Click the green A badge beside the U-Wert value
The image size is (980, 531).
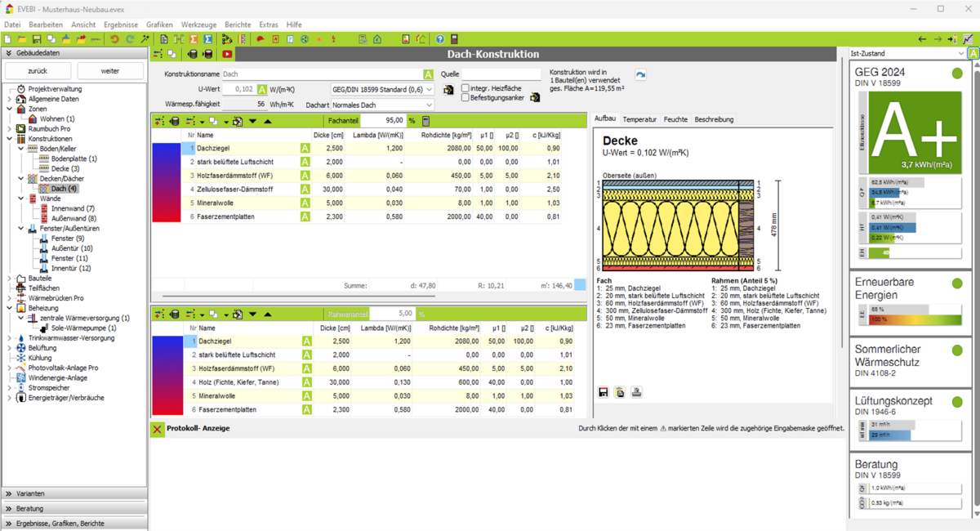click(x=262, y=90)
